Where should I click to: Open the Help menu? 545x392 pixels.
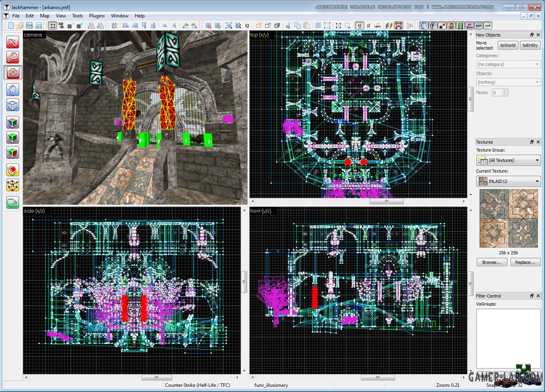pos(140,16)
